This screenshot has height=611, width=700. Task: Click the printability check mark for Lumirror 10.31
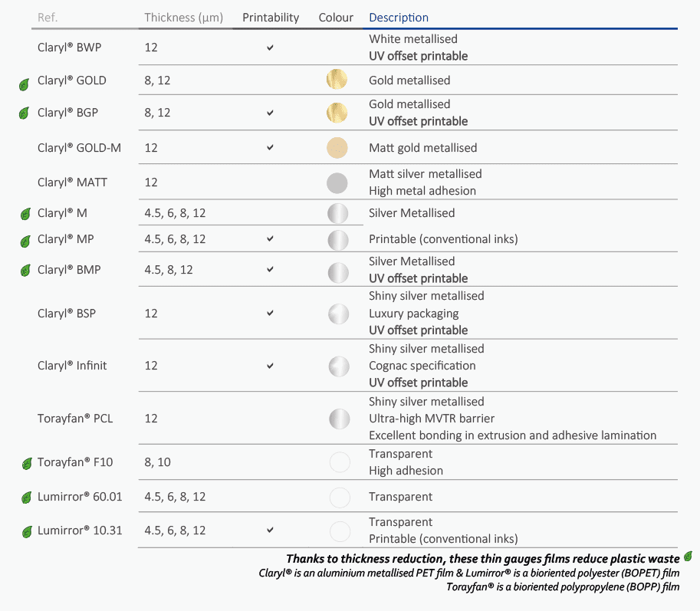[270, 531]
